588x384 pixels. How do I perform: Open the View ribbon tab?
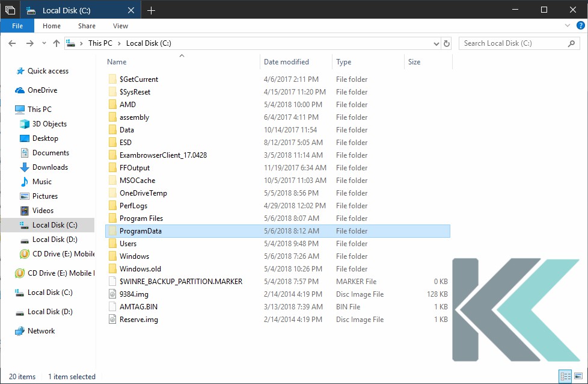pyautogui.click(x=120, y=26)
